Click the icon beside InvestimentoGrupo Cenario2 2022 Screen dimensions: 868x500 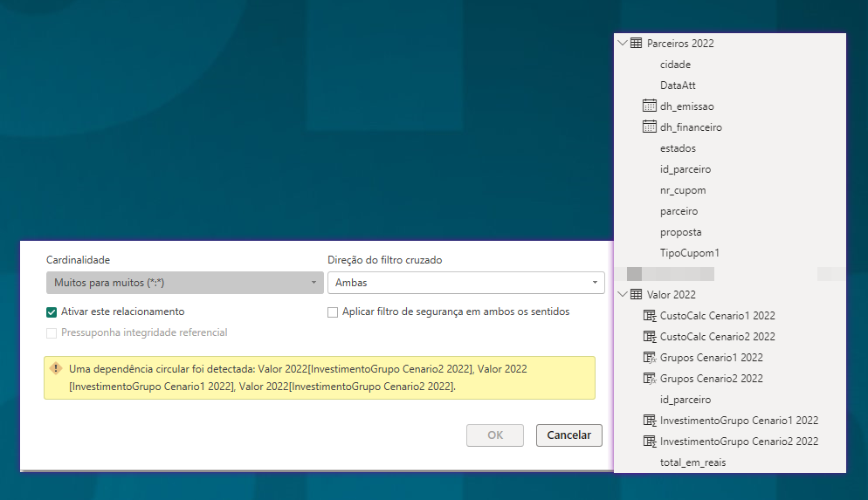pyautogui.click(x=650, y=442)
